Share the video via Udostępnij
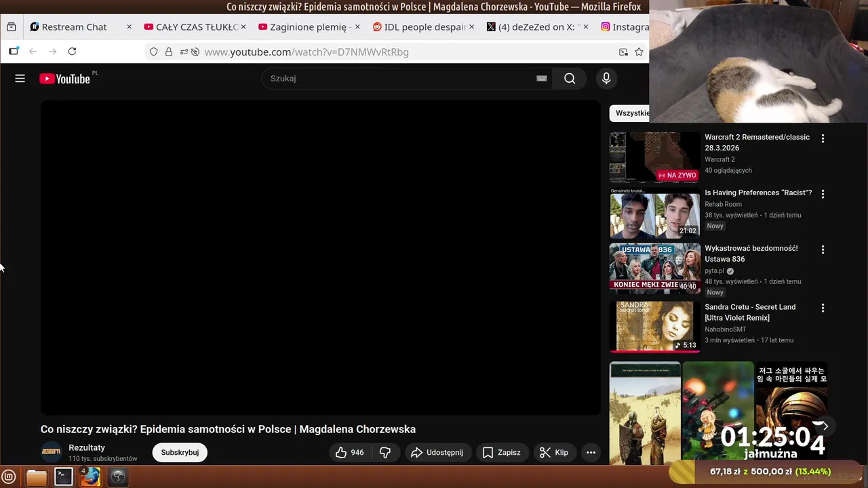The width and height of the screenshot is (868, 488). pyautogui.click(x=437, y=453)
